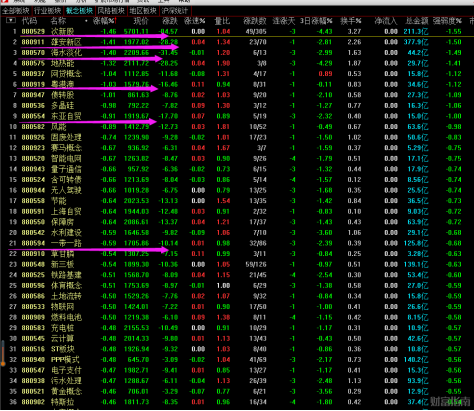Click the 赛马概念 sector name
Screen dimensions: 474x411
[66, 148]
